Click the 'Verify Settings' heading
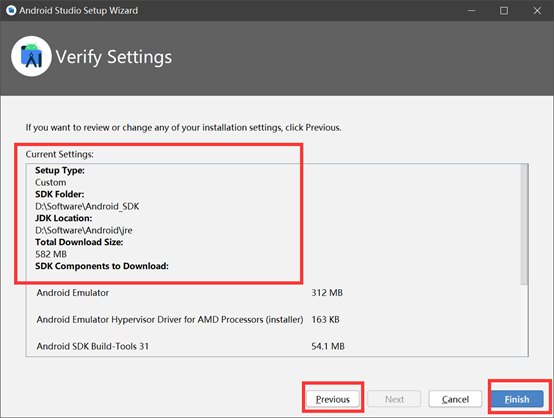 114,57
